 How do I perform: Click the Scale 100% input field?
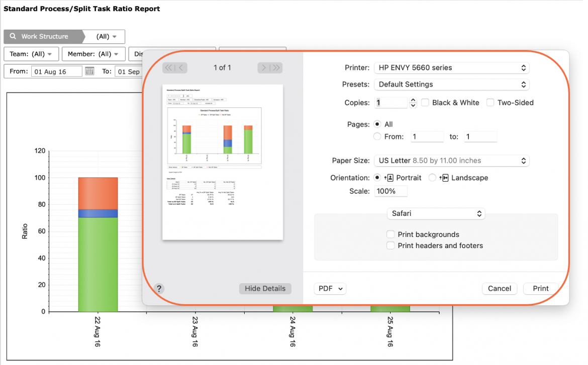click(x=391, y=191)
